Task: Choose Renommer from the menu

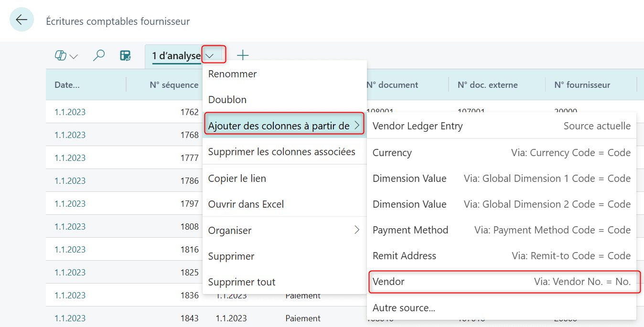Action: coord(233,74)
